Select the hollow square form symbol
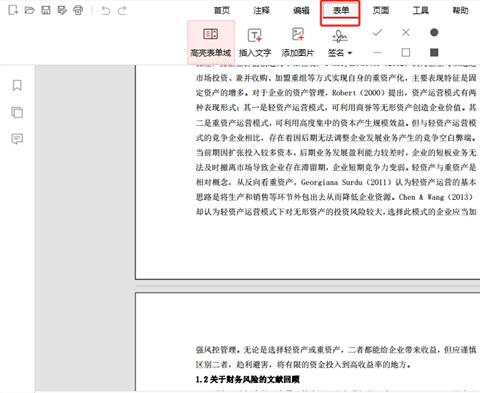480x393 pixels. coord(406,52)
